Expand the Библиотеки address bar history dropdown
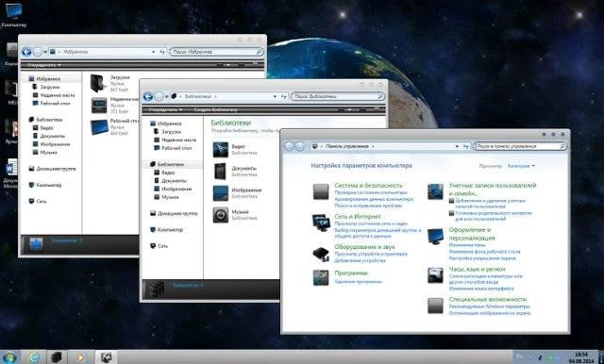Viewport: 604px width, 364px height. [275, 96]
